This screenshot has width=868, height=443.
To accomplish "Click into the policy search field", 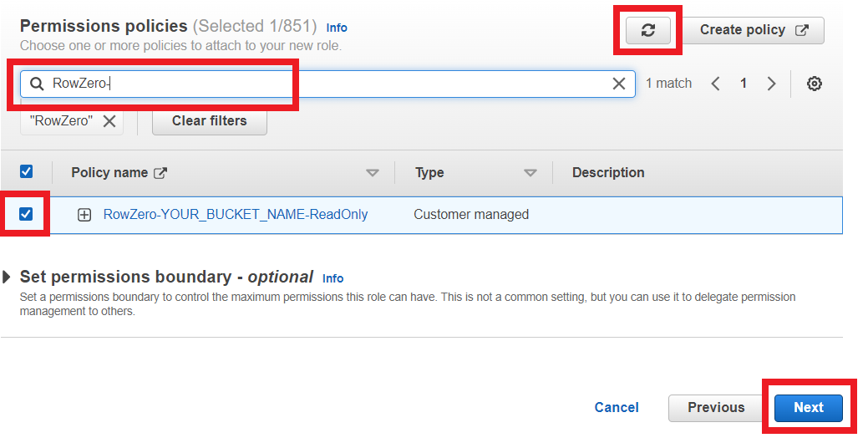I will pyautogui.click(x=334, y=84).
